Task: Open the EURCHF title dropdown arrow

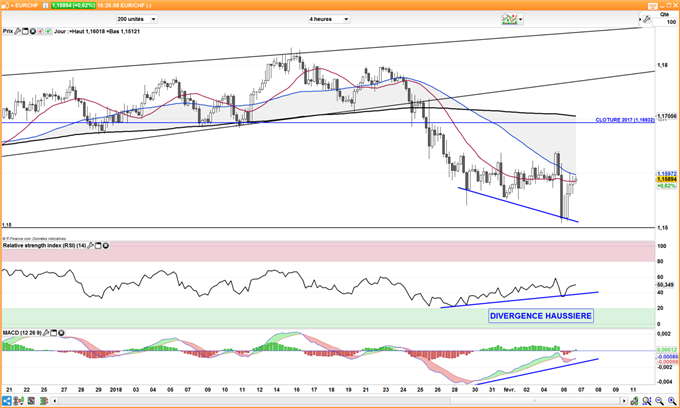Action: click(12, 6)
